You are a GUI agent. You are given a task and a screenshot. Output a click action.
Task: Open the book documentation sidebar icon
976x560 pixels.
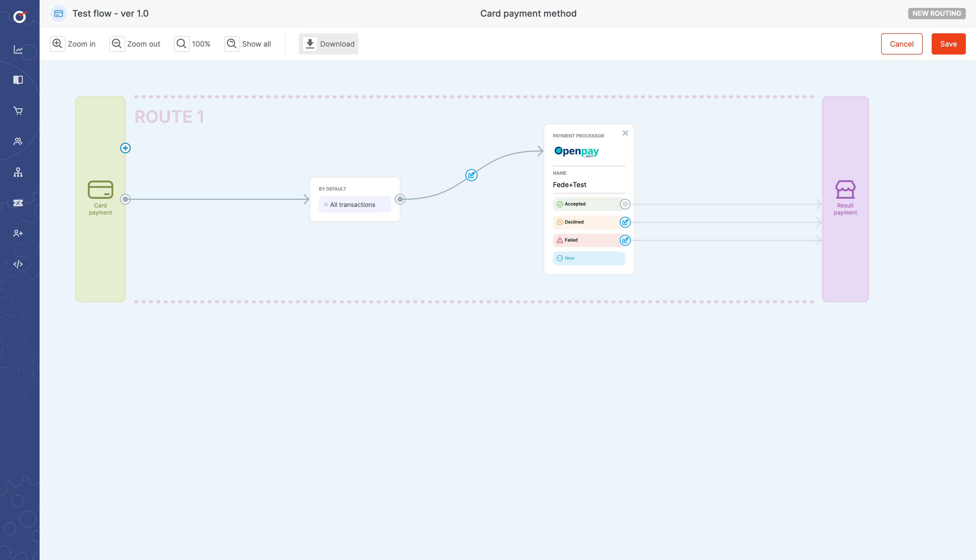(18, 80)
